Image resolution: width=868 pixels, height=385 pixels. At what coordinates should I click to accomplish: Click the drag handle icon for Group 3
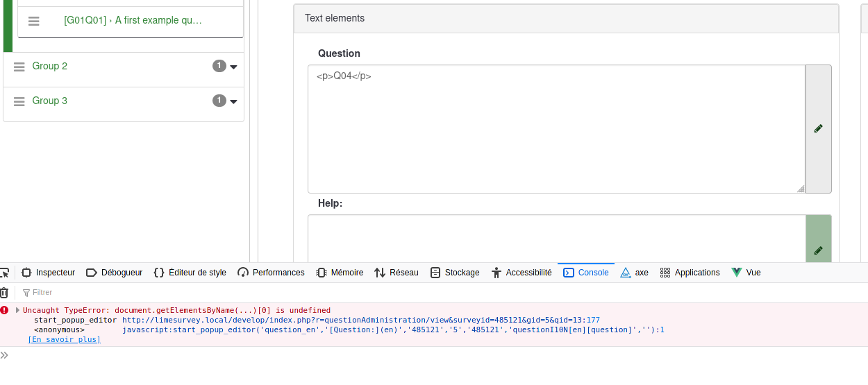click(x=19, y=101)
